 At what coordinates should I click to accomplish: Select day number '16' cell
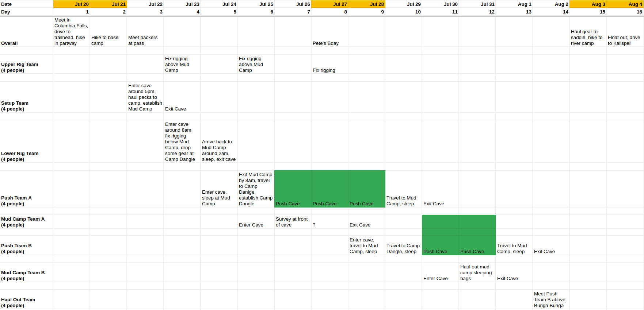point(625,12)
